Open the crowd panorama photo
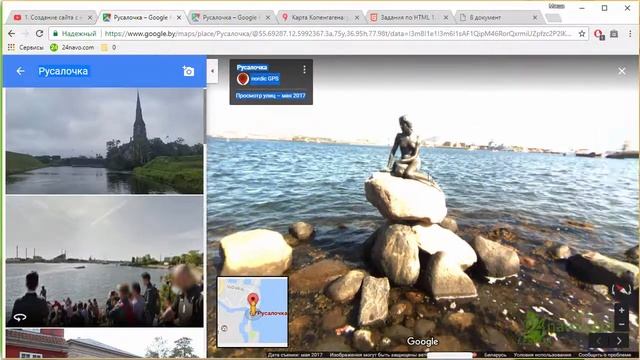This screenshot has width=640, height=360. tap(104, 261)
